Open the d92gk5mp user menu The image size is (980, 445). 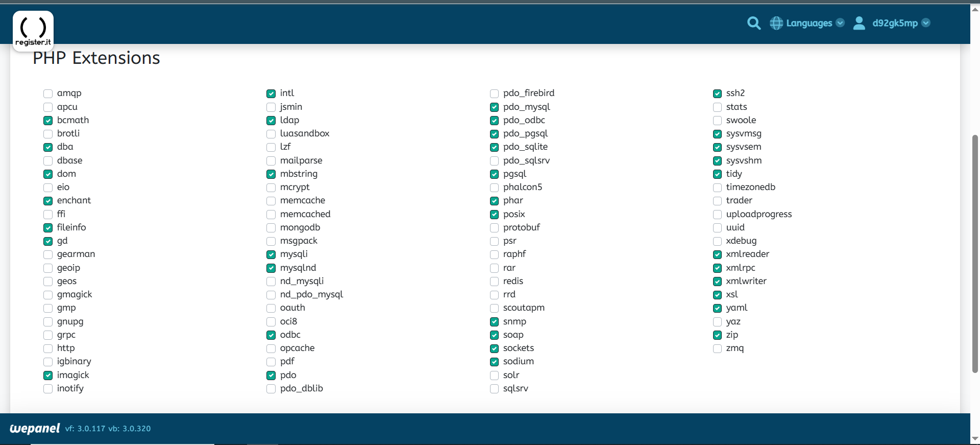point(895,23)
